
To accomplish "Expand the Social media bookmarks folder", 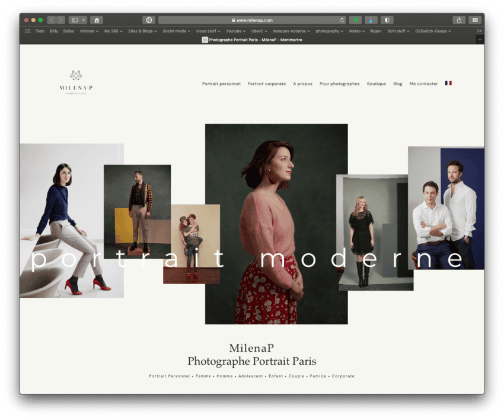I will 177,31.
